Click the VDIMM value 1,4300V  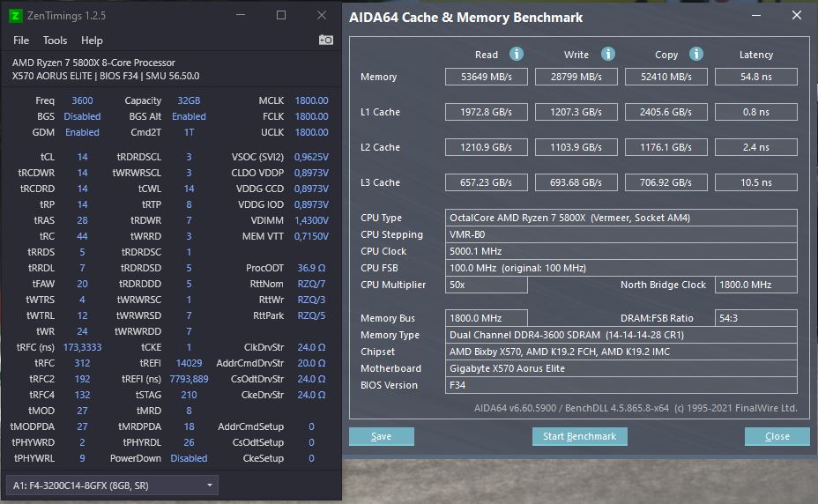pyautogui.click(x=311, y=220)
